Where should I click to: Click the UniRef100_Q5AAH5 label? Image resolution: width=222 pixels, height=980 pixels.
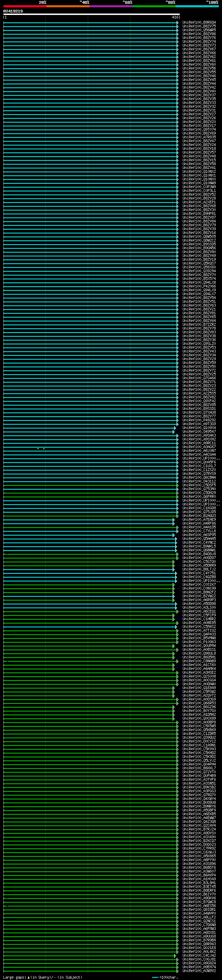pos(199,539)
